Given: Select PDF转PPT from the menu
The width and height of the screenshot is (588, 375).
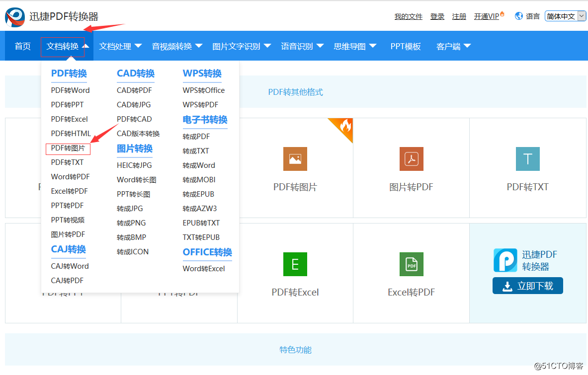Looking at the screenshot, I should click(67, 104).
